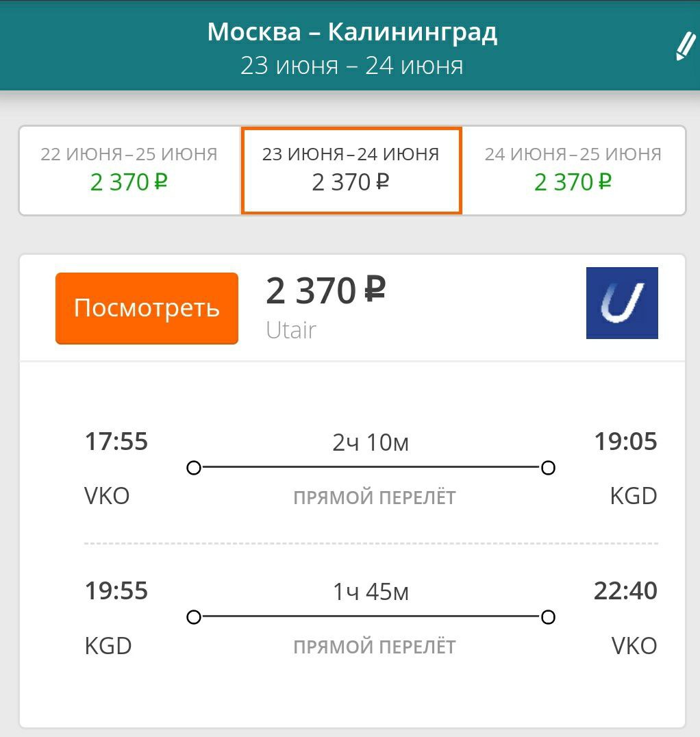
Task: Tap the outbound arrival circle marker at KGD
Action: click(548, 469)
